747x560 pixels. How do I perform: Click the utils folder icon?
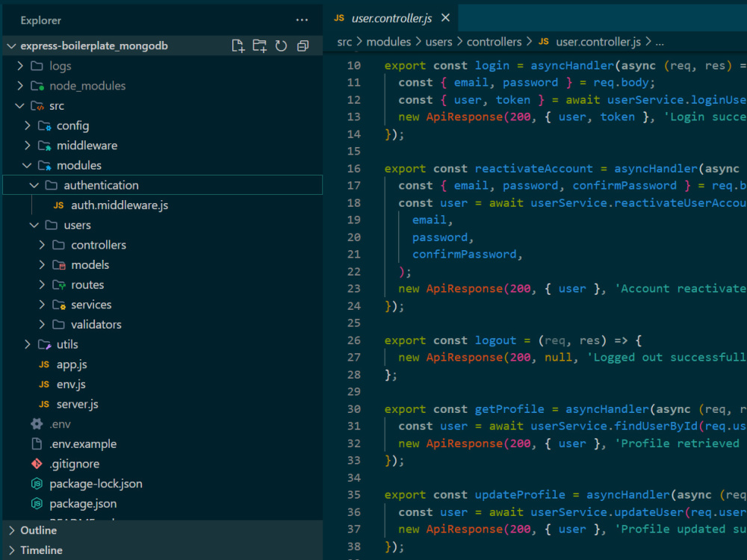44,344
